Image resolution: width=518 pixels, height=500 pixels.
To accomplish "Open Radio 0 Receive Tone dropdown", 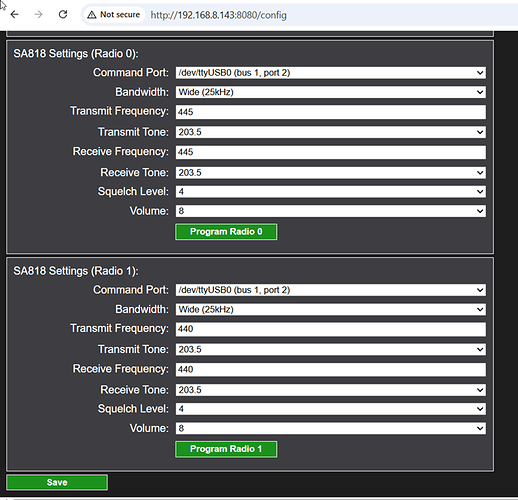I will pyautogui.click(x=331, y=173).
